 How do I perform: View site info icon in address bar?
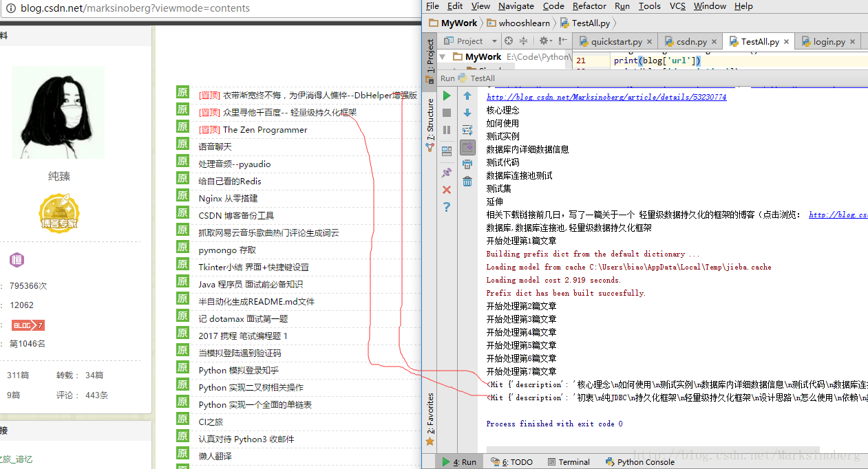tap(10, 8)
